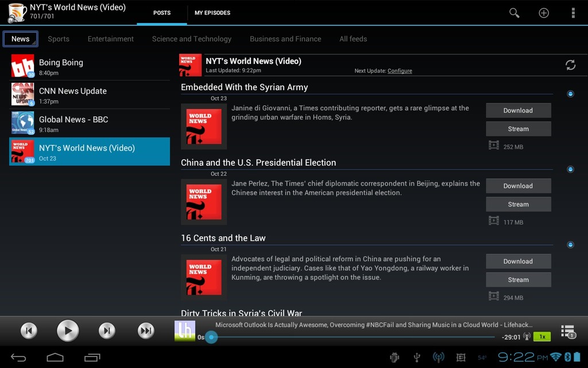
Task: Tap the Android back button
Action: click(18, 358)
